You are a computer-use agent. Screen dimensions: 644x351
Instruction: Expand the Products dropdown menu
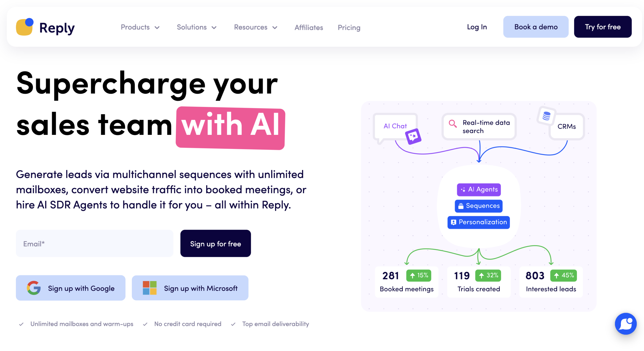click(x=140, y=27)
